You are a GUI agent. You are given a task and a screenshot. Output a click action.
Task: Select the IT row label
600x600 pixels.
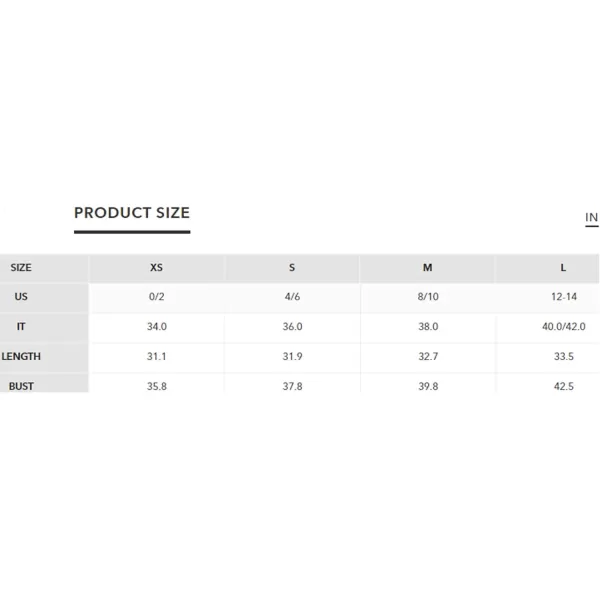[21, 326]
